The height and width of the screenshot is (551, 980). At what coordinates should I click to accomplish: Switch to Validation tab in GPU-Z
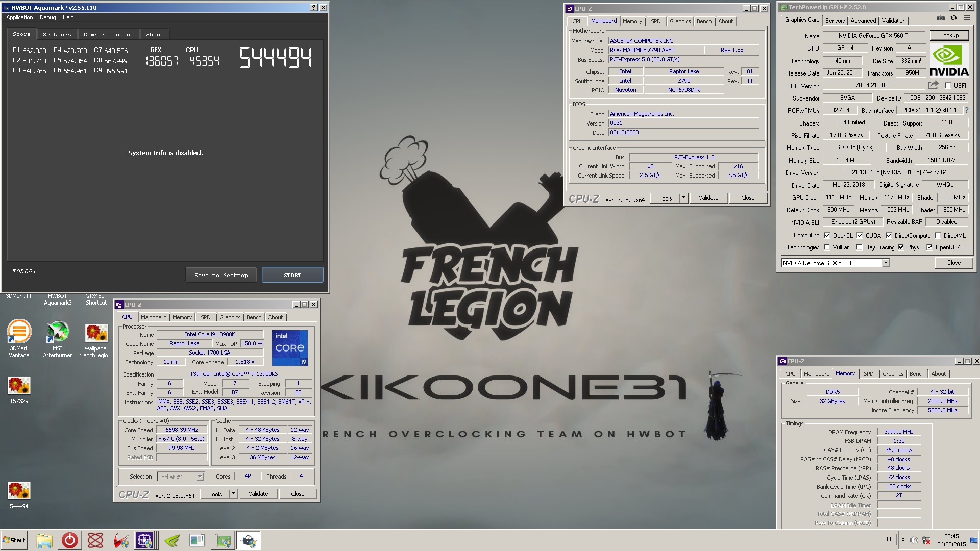pyautogui.click(x=894, y=21)
